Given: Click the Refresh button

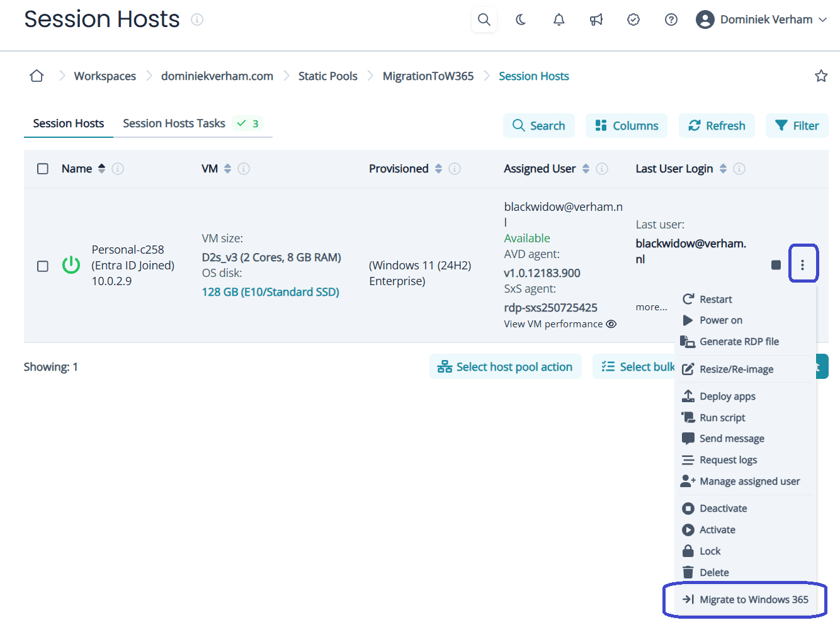Looking at the screenshot, I should click(717, 126).
